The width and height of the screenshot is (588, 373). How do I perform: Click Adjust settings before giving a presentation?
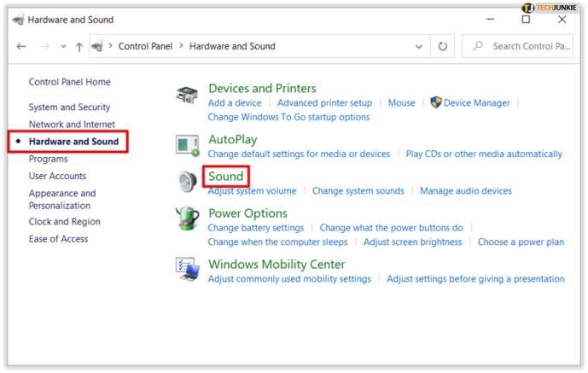coord(476,279)
